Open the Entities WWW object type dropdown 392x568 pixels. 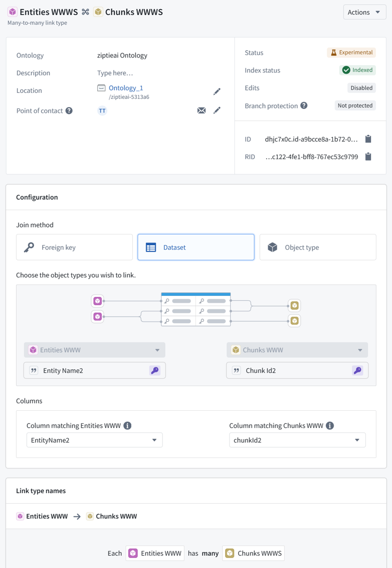point(94,350)
